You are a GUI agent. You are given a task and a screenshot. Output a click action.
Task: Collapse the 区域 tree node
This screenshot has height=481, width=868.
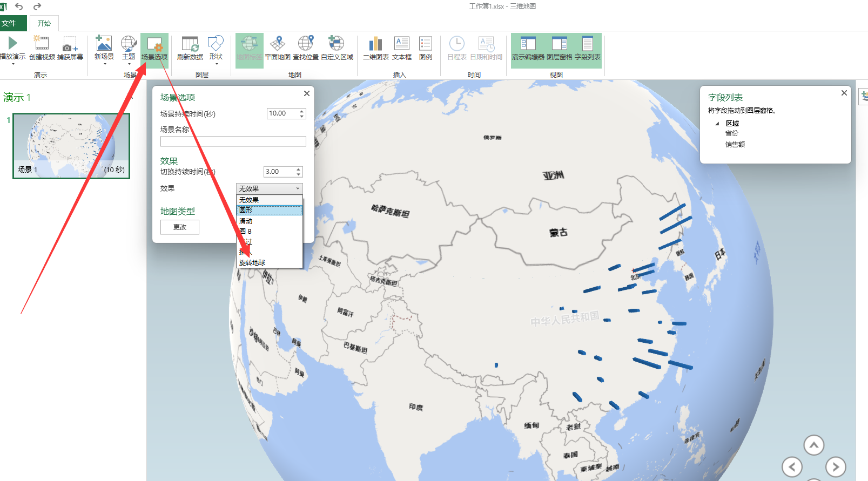tap(717, 124)
